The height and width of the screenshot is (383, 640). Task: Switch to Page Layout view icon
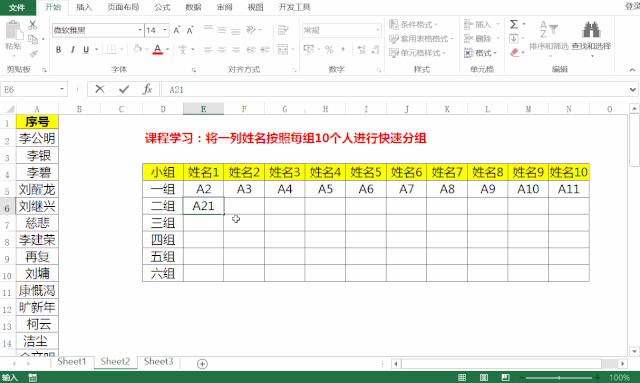484,378
